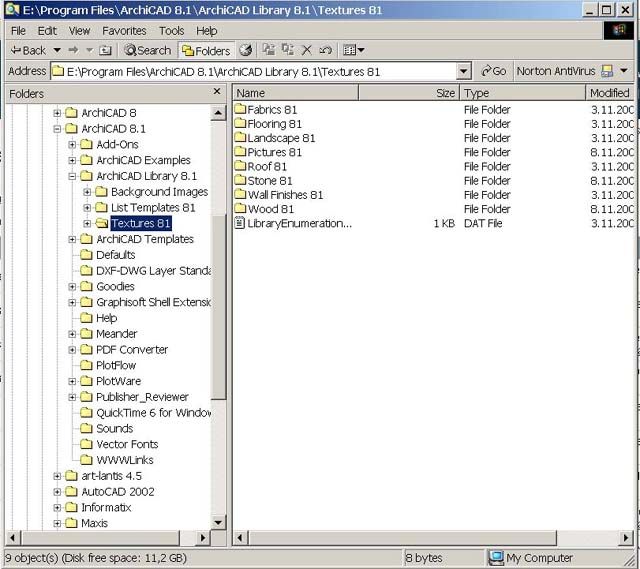Sort by the Size column header
The height and width of the screenshot is (569, 640).
[x=409, y=93]
